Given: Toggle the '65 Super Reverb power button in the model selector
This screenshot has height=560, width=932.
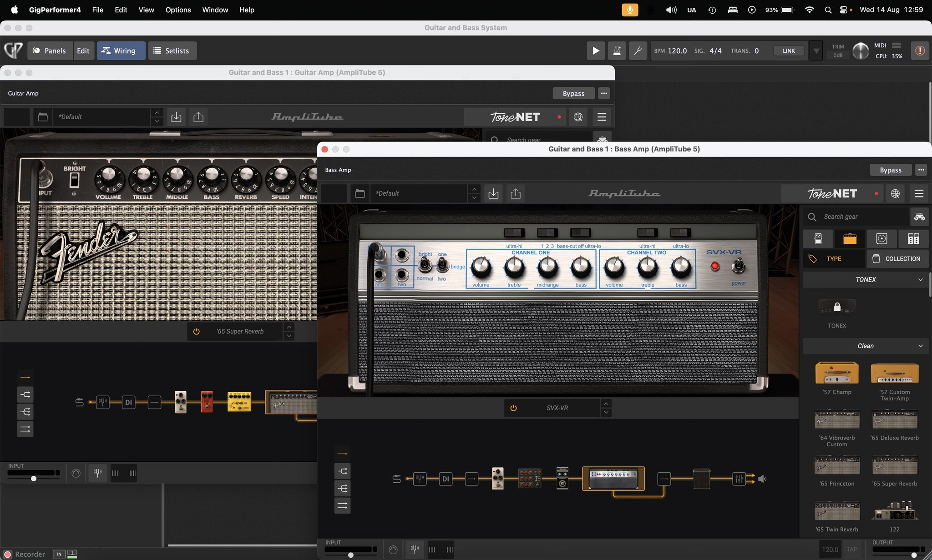Looking at the screenshot, I should click(196, 332).
